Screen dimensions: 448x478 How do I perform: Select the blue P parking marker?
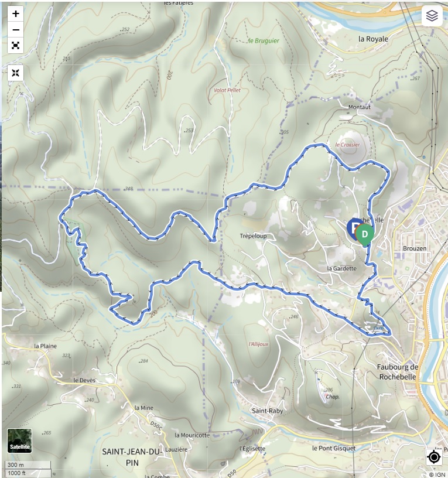[x=353, y=228]
